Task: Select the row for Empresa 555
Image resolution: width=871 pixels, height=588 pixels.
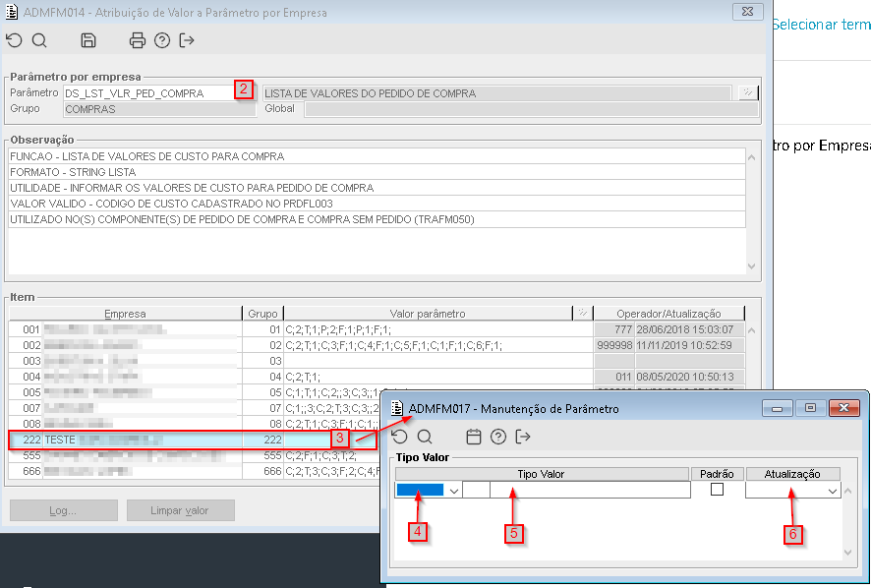Action: coord(195,455)
